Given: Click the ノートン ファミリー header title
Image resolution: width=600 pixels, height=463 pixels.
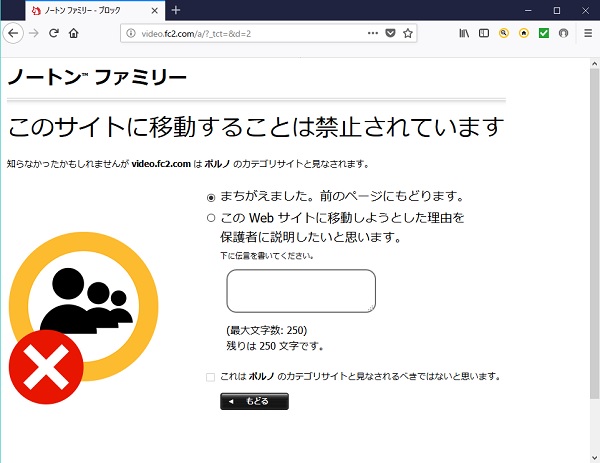Looking at the screenshot, I should coord(97,77).
